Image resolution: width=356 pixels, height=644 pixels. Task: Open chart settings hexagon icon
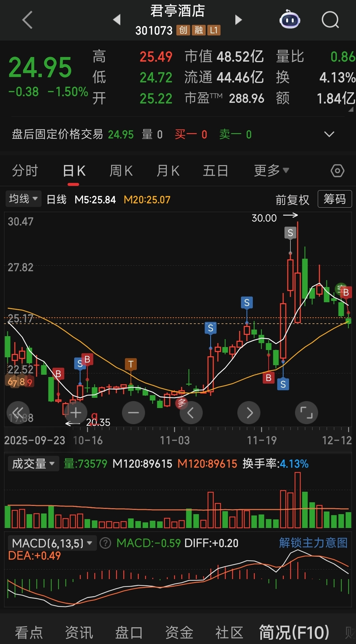(337, 171)
